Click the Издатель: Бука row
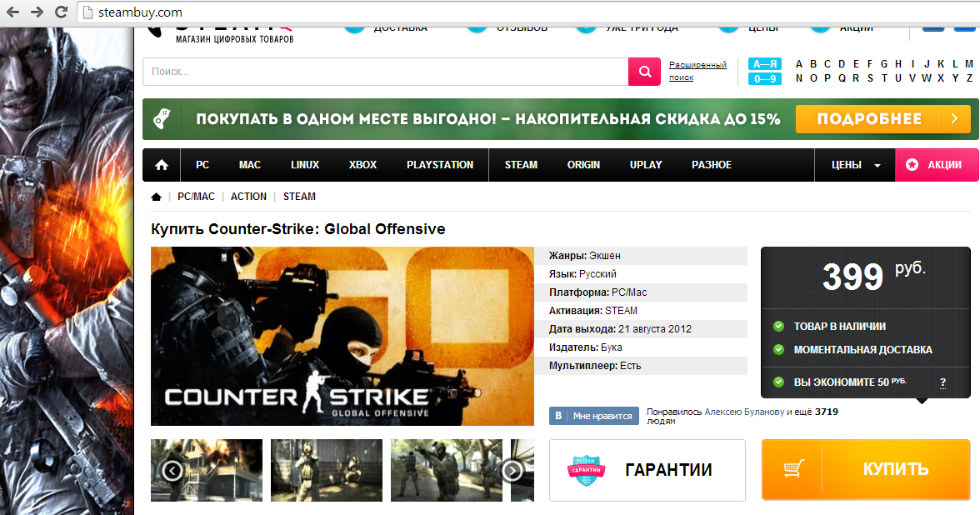 pos(642,347)
